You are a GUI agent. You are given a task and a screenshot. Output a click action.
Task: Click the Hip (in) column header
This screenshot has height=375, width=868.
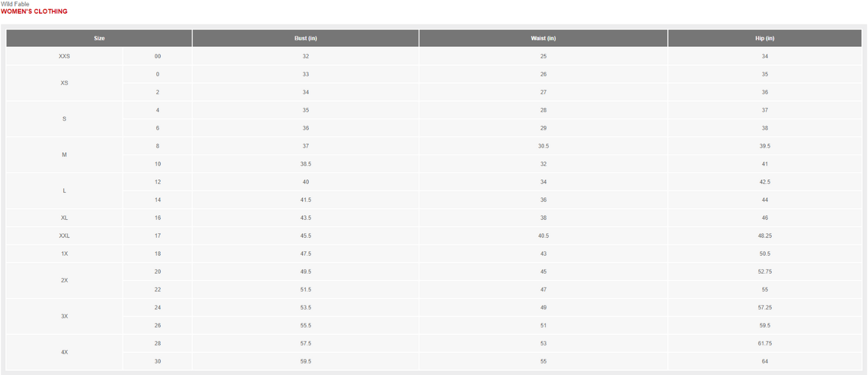pyautogui.click(x=765, y=38)
